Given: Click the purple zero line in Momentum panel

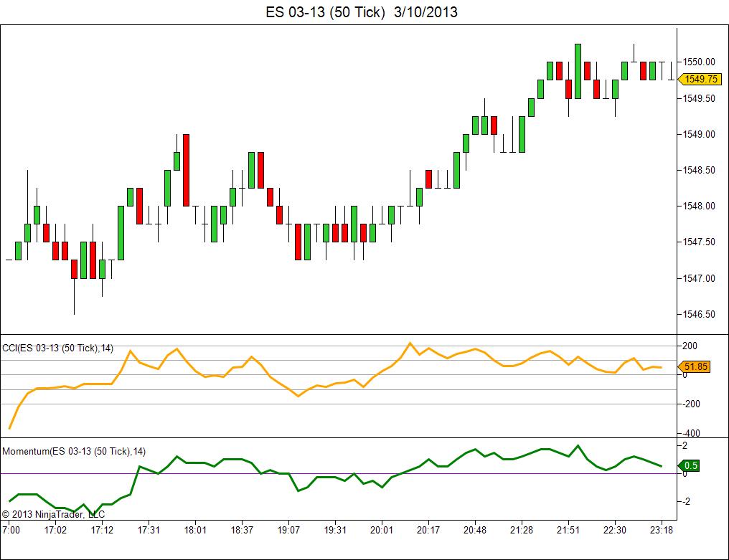Looking at the screenshot, I should tap(339, 473).
